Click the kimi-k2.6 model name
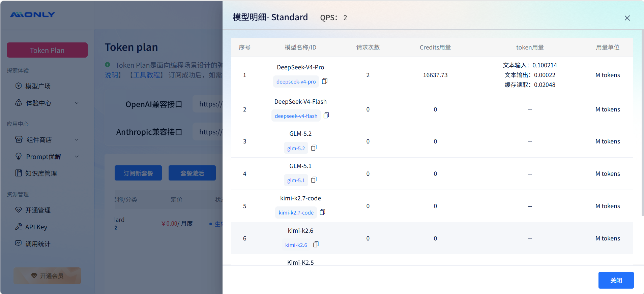 tap(300, 231)
